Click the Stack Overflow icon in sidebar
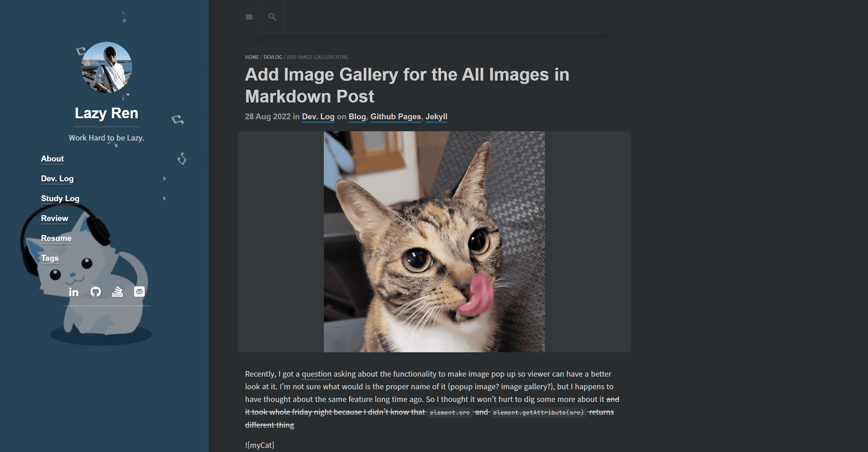 click(118, 292)
